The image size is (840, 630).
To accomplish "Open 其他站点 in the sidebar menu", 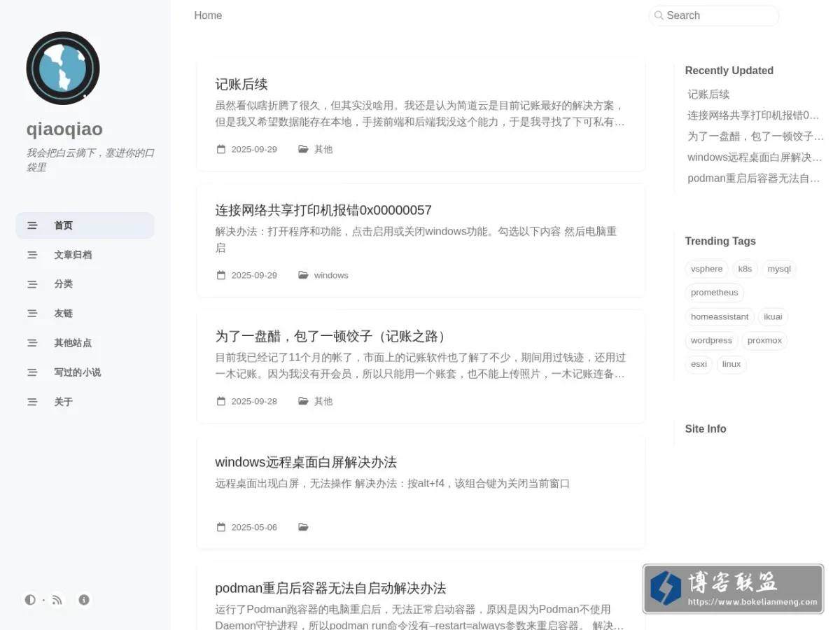I will [x=85, y=343].
